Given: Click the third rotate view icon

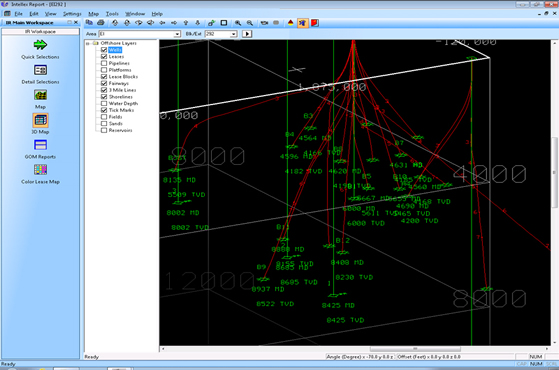Looking at the screenshot, I should tap(138, 23).
